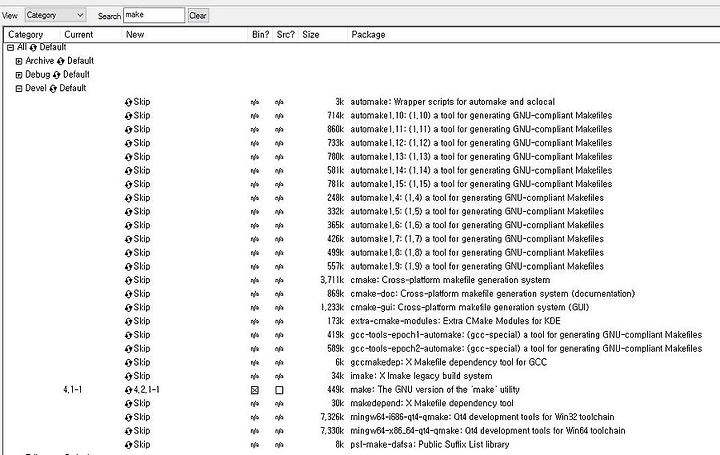
Task: Click the cycle icon next to All Default
Action: (x=33, y=48)
